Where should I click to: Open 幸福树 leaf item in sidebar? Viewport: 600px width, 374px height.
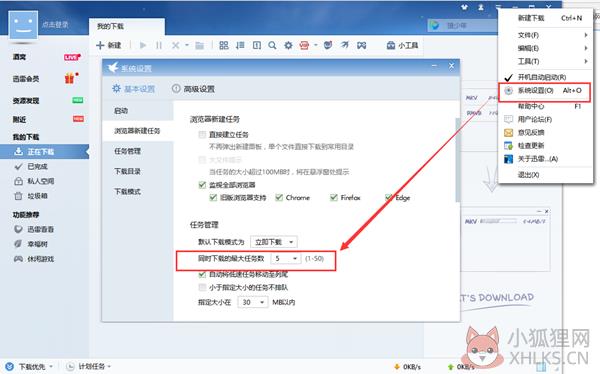coord(31,244)
